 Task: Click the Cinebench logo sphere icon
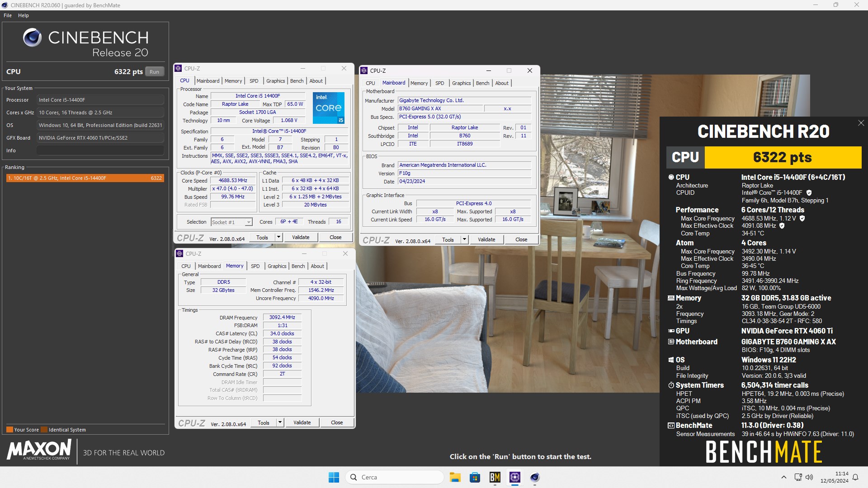pyautogui.click(x=32, y=38)
